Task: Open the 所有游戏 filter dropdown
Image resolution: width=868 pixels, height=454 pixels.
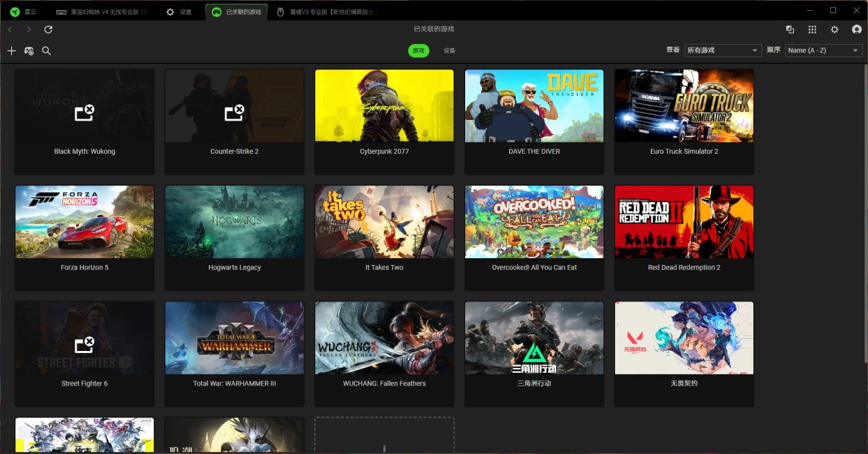Action: point(723,50)
